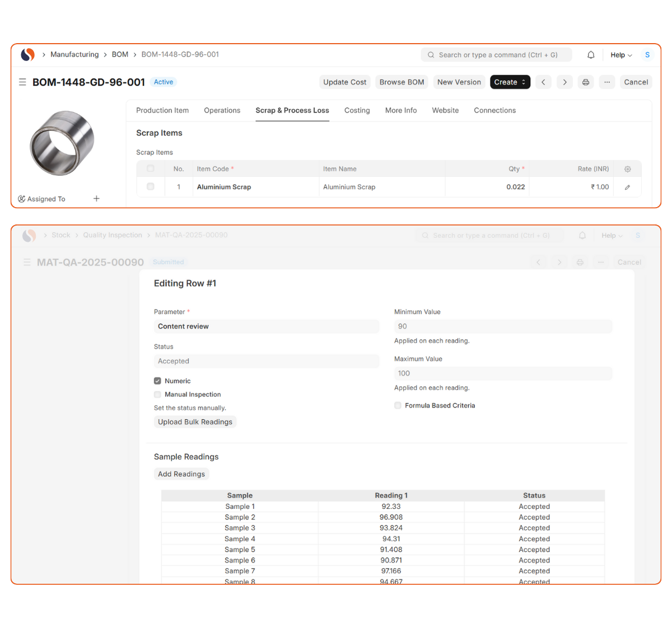Open the Help dropdown in the BOM header

click(x=621, y=55)
